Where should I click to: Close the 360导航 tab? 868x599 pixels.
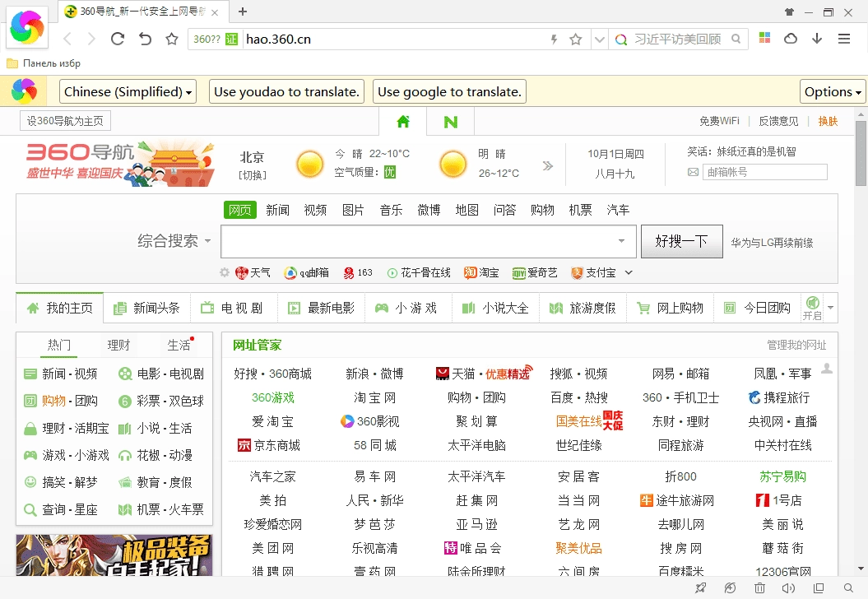(215, 12)
